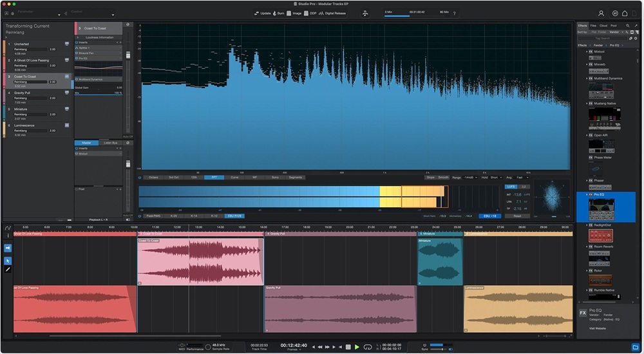Click the loudness meter Reset button
The height and width of the screenshot is (354, 644).
pyautogui.click(x=517, y=216)
